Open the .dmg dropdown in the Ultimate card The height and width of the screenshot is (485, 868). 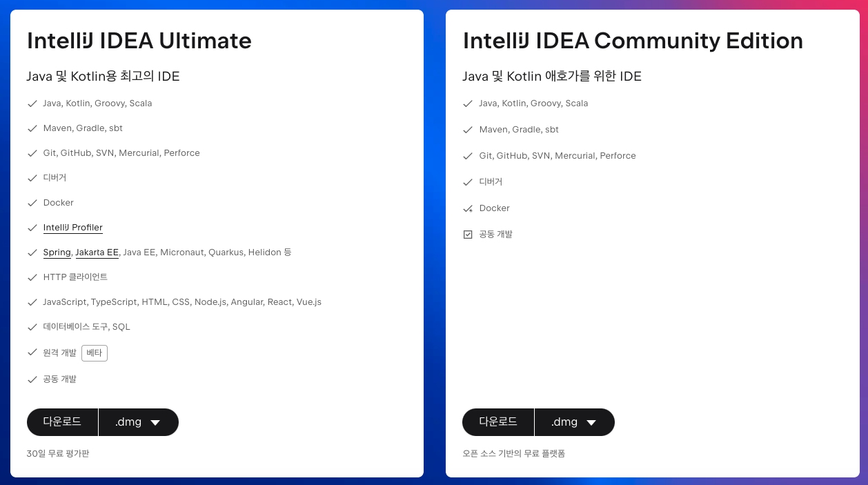click(139, 422)
